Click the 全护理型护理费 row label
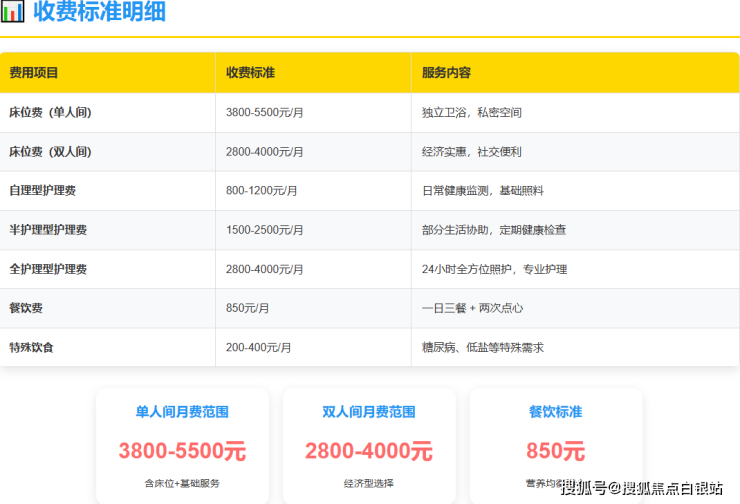This screenshot has height=504, width=740. (48, 269)
